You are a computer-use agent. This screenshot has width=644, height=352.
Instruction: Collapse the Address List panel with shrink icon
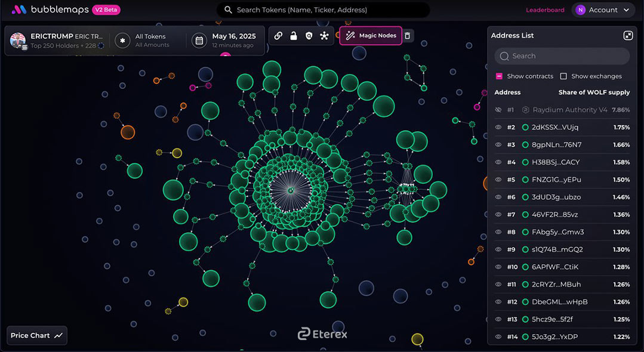[x=628, y=35]
